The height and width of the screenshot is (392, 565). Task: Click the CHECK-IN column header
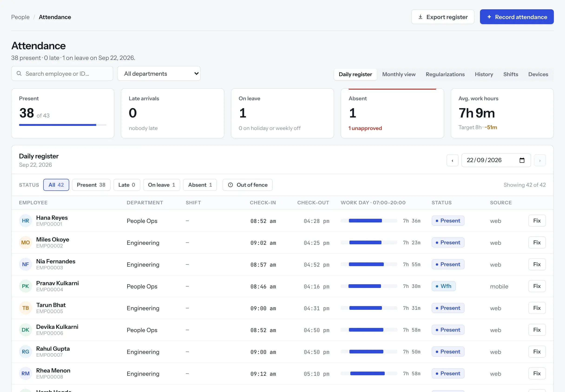(x=263, y=203)
